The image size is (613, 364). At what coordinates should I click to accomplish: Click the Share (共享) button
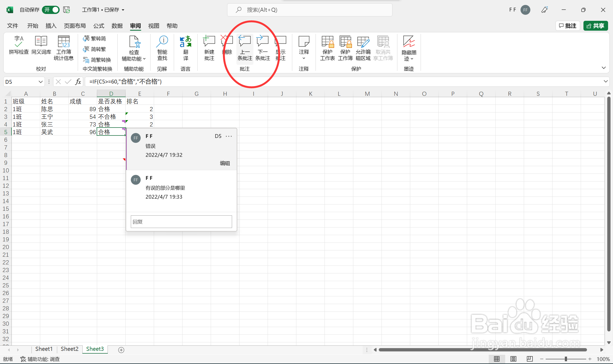point(595,26)
